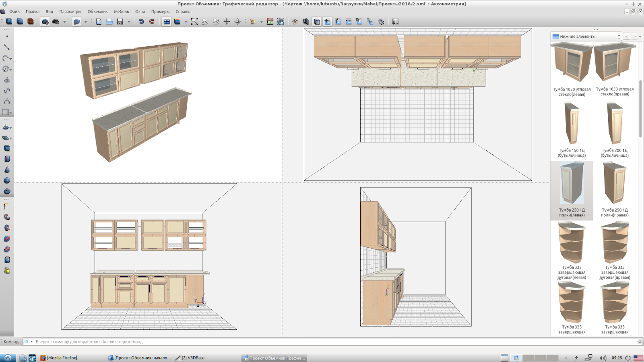Select the cone primitive tool
Viewport: 644px width, 362px height.
[x=7, y=170]
